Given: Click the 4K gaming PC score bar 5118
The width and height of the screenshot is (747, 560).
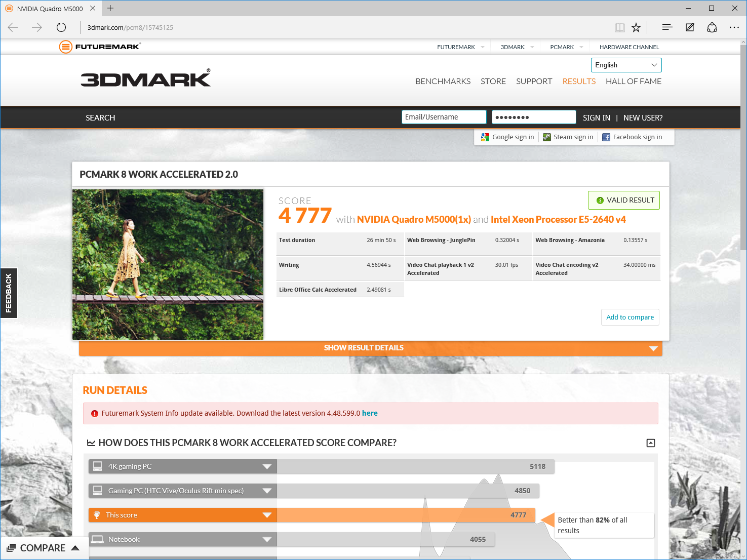Looking at the screenshot, I should (416, 466).
